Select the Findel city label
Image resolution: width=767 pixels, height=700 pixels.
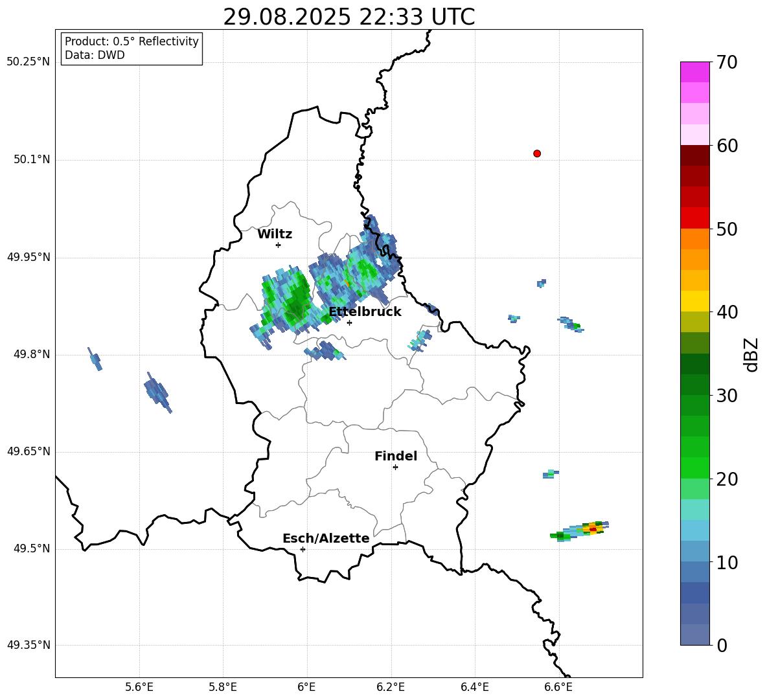click(x=396, y=456)
